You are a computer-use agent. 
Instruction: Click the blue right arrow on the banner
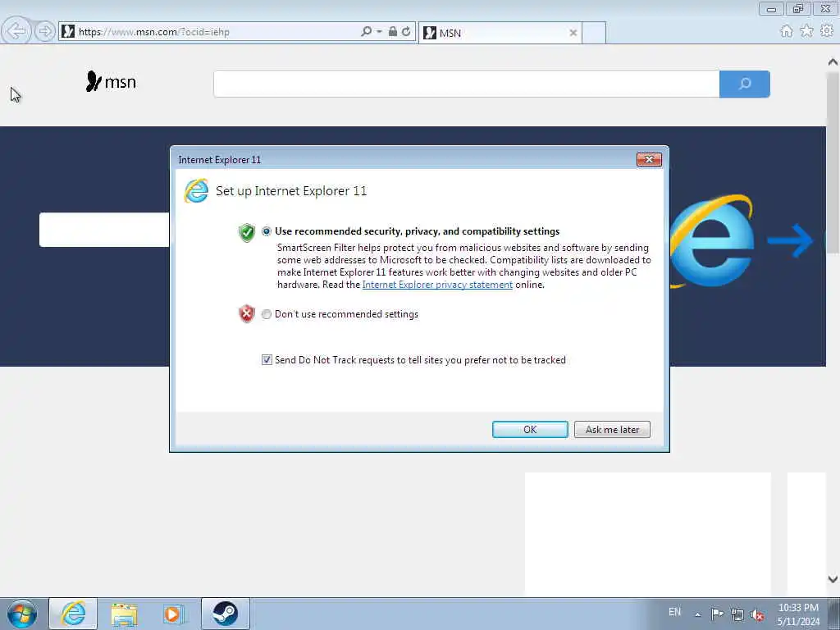click(x=790, y=240)
